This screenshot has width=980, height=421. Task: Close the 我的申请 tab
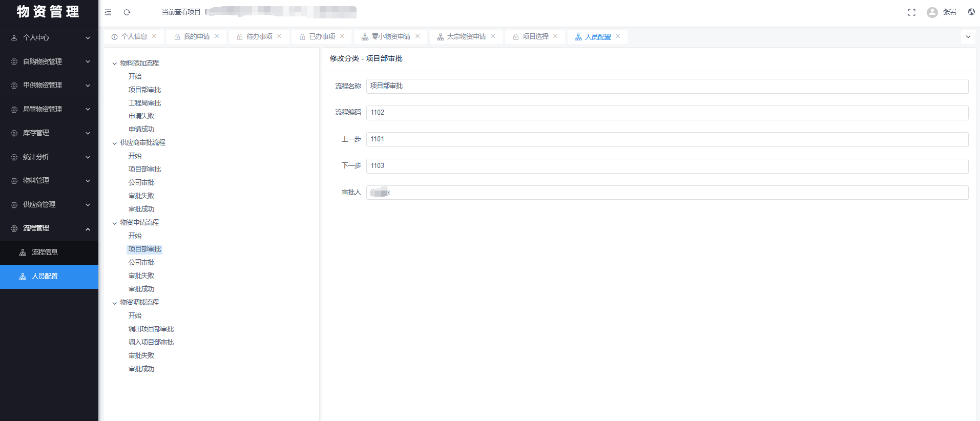tap(217, 36)
